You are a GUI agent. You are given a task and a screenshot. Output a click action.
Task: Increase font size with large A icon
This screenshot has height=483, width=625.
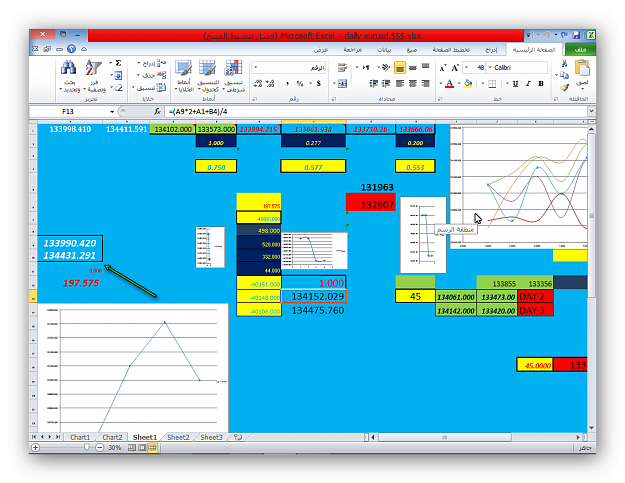(455, 68)
